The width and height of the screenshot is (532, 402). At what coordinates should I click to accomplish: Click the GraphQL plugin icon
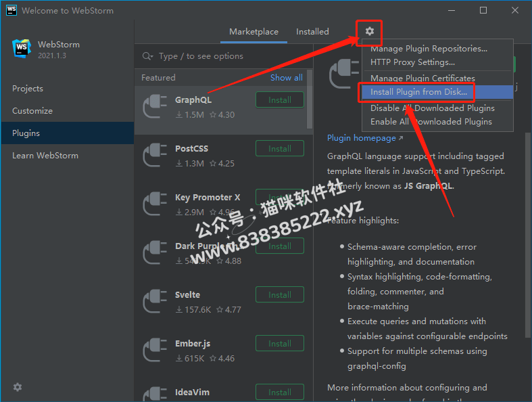point(155,106)
